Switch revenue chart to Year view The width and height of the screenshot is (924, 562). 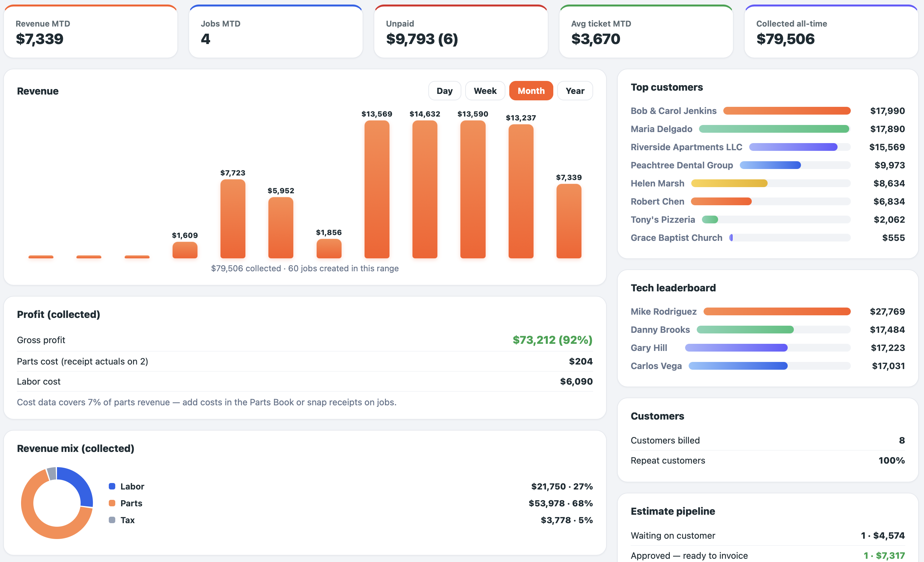point(574,91)
